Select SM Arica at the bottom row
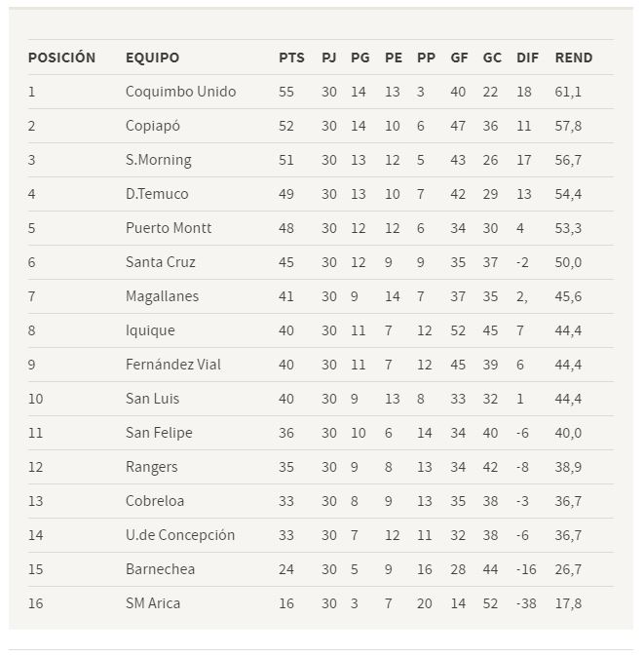 coord(153,603)
